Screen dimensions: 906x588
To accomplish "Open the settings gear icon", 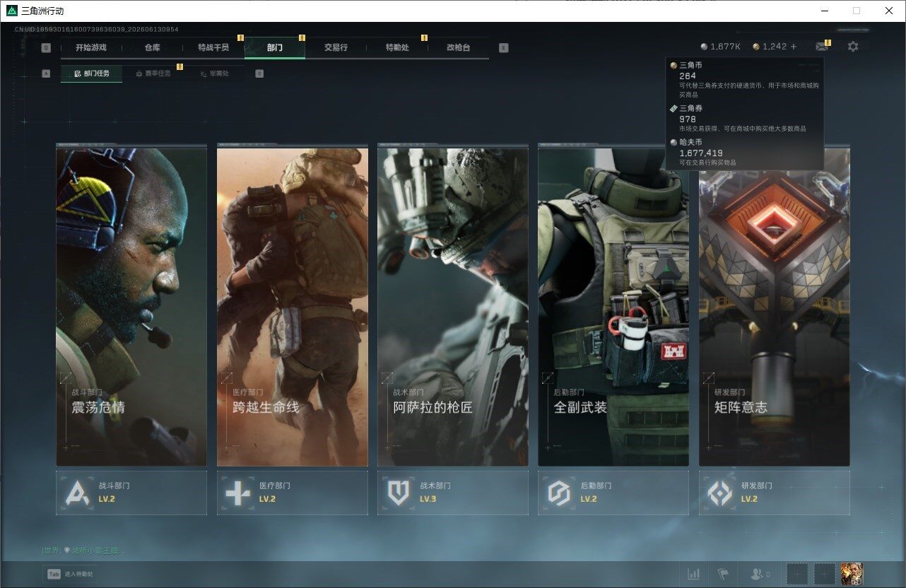I will [x=853, y=47].
